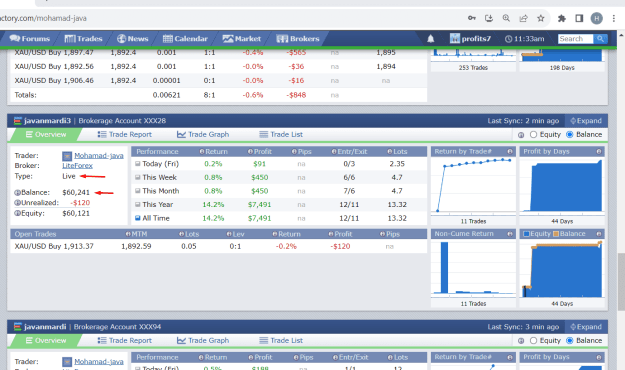The image size is (625, 370).
Task: Switch to Trade Report tab in javanmardi3
Action: click(x=124, y=135)
